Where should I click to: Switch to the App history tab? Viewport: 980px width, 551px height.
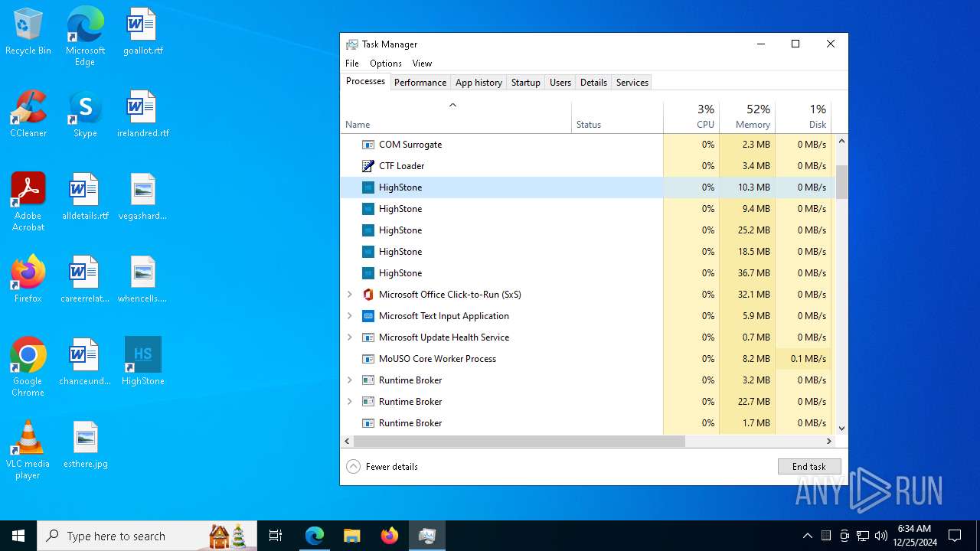(479, 83)
